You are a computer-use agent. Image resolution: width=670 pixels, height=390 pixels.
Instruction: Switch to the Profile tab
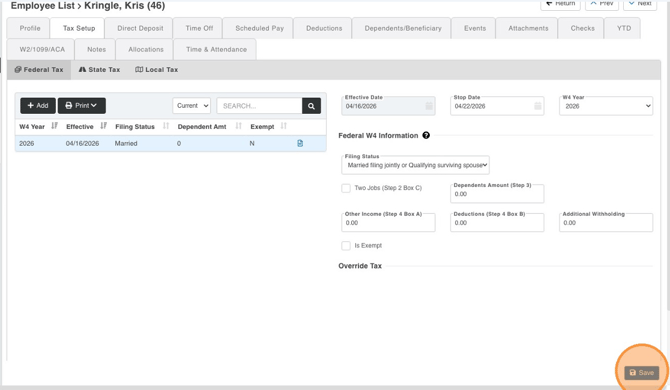click(30, 28)
